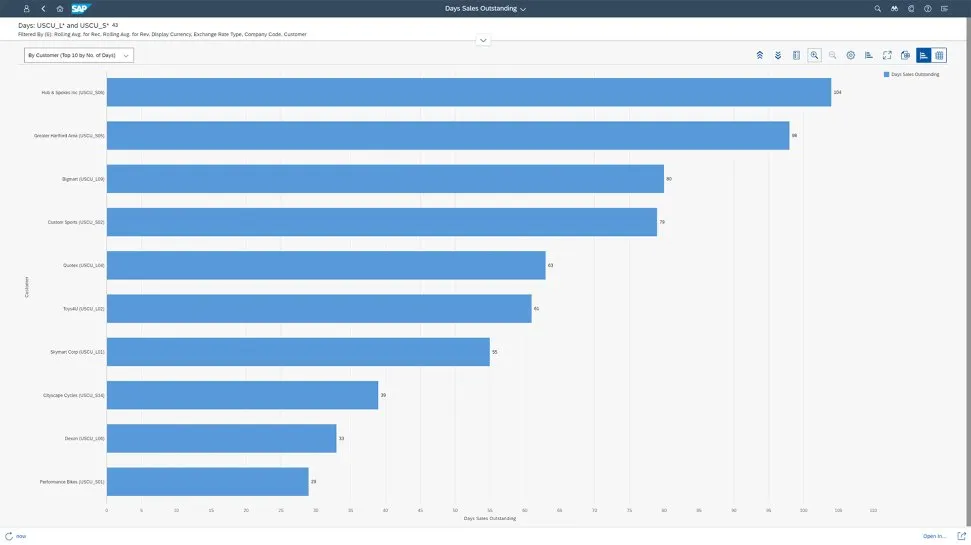This screenshot has width=971, height=545.
Task: Click the Days Sales Outstanding legend swatch
Action: pyautogui.click(x=886, y=74)
